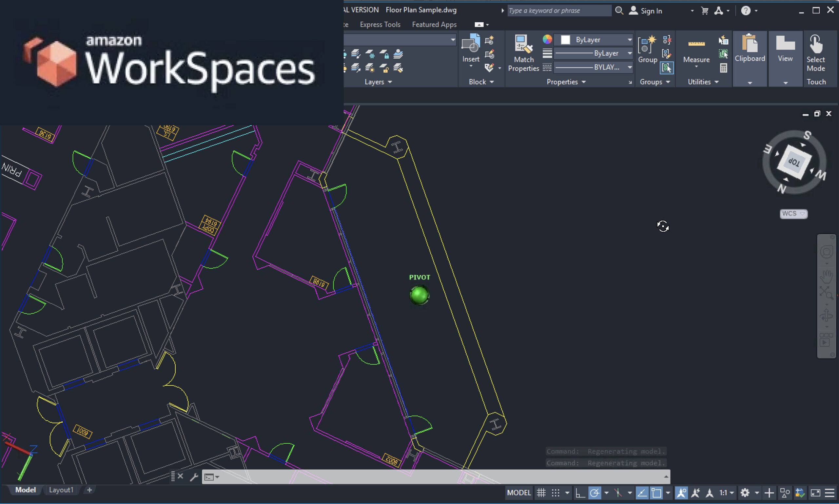
Task: Click the Select All icon
Action: click(x=723, y=54)
